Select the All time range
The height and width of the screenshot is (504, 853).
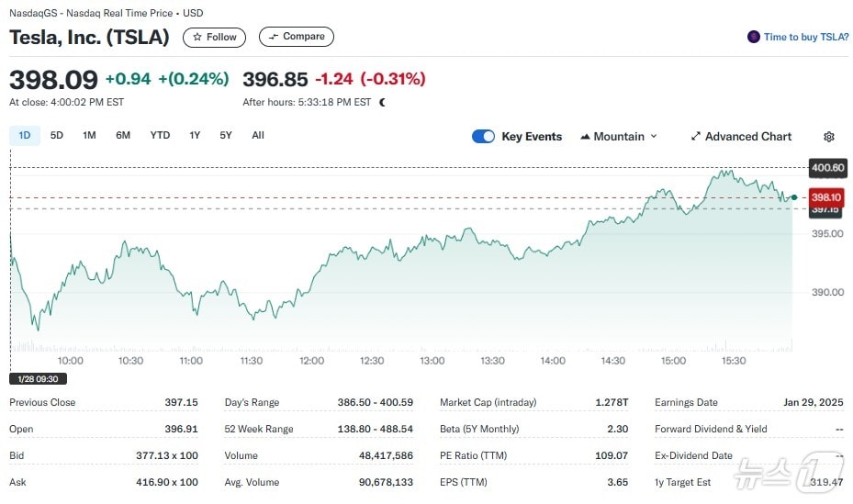(x=258, y=136)
